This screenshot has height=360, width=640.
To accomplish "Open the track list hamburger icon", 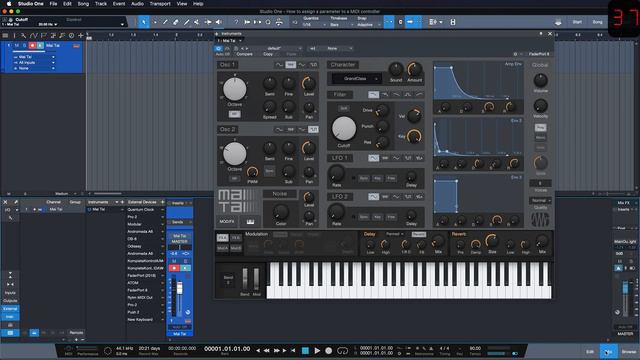I will click(x=5, y=36).
